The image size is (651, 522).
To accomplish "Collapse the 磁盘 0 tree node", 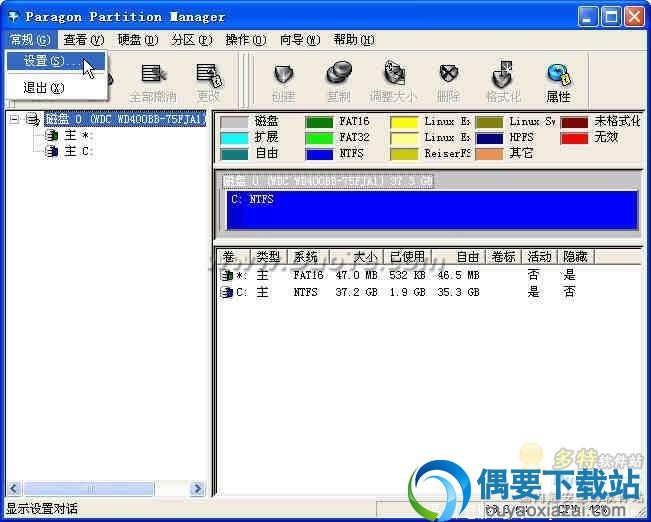I will (x=14, y=120).
